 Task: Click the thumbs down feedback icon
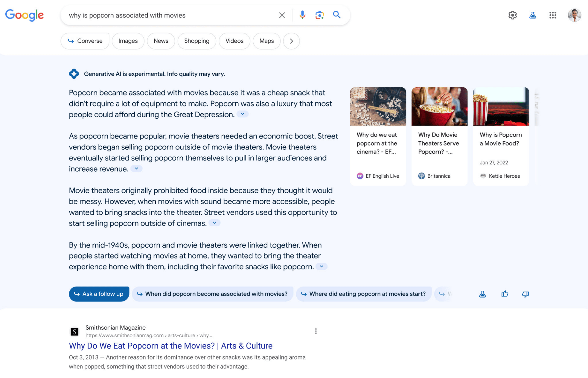(x=525, y=294)
